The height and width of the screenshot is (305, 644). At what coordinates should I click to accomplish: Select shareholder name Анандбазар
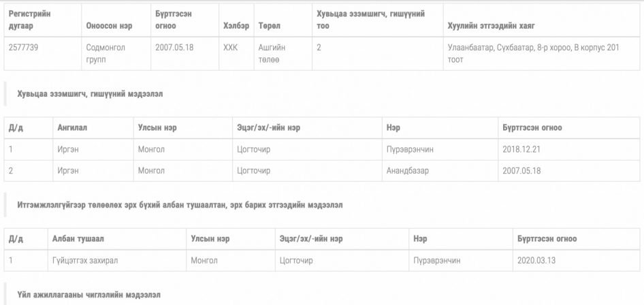(407, 170)
